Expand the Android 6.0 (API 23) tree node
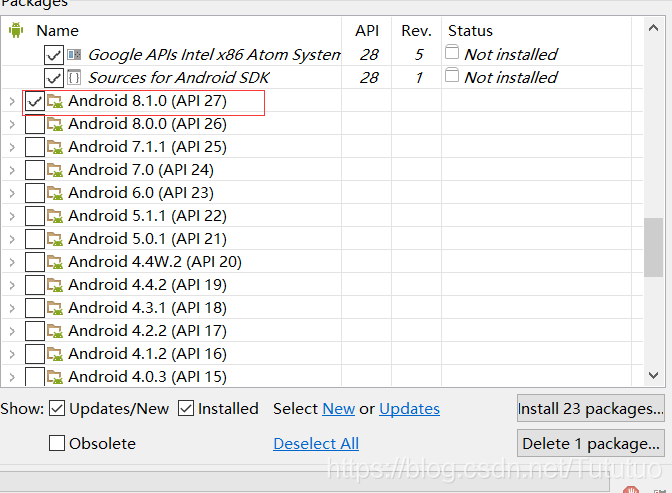 [12, 194]
